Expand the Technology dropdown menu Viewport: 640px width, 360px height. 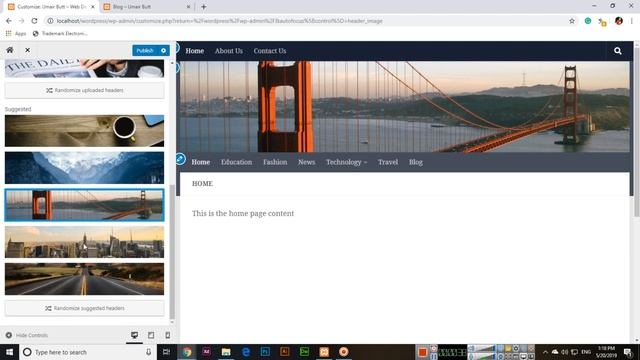(347, 162)
